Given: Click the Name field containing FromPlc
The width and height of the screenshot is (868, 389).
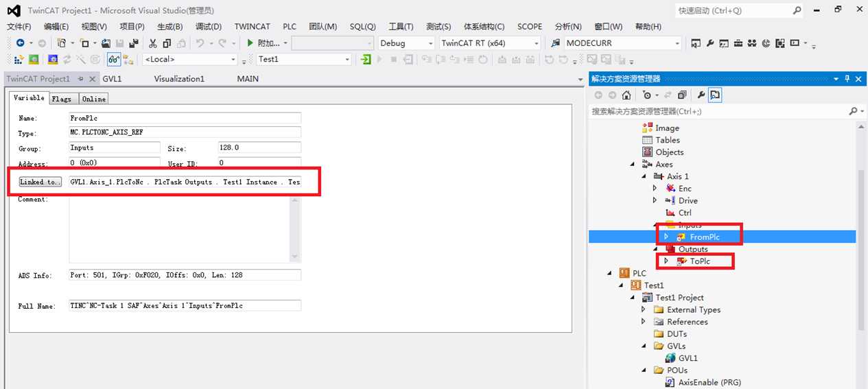Looking at the screenshot, I should click(x=185, y=118).
